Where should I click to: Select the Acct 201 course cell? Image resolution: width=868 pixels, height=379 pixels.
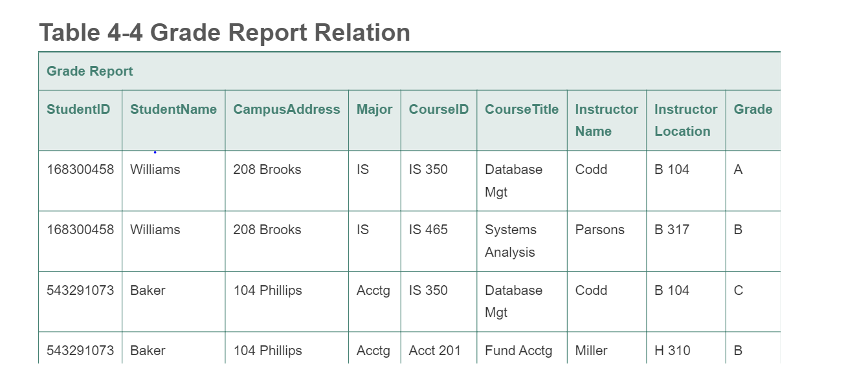pyautogui.click(x=434, y=351)
